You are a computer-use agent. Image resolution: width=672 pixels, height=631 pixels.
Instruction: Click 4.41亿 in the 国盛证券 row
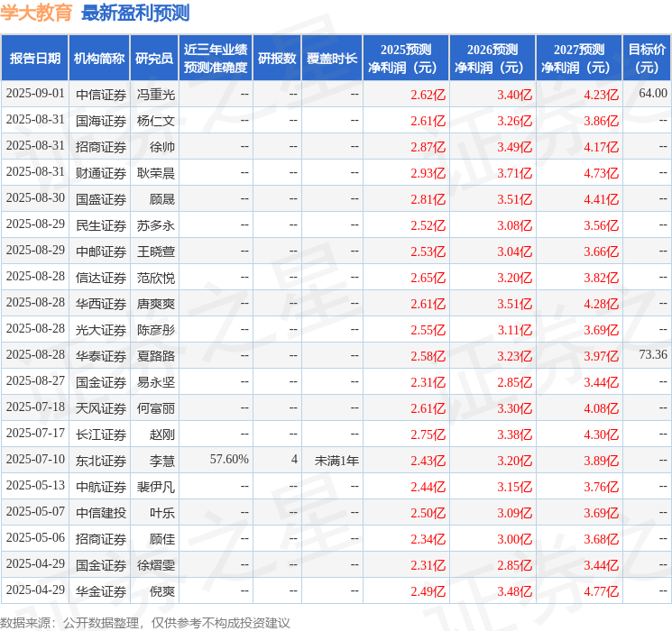(602, 199)
